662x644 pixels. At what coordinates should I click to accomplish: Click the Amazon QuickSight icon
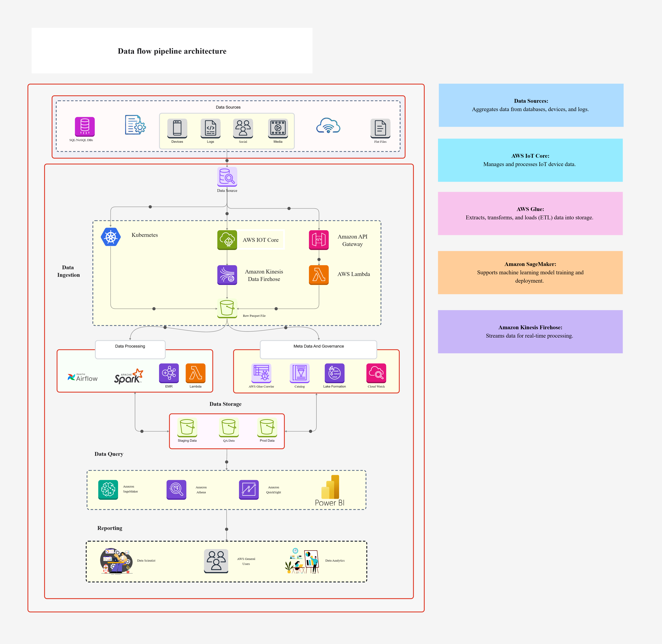tap(249, 489)
